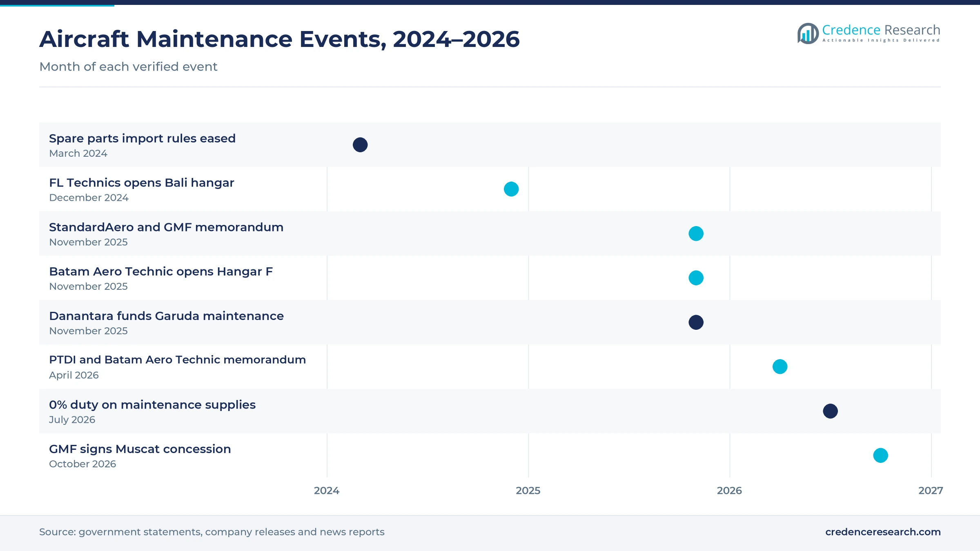The height and width of the screenshot is (551, 980).
Task: Click the Credence Research logo icon
Action: pyautogui.click(x=808, y=33)
